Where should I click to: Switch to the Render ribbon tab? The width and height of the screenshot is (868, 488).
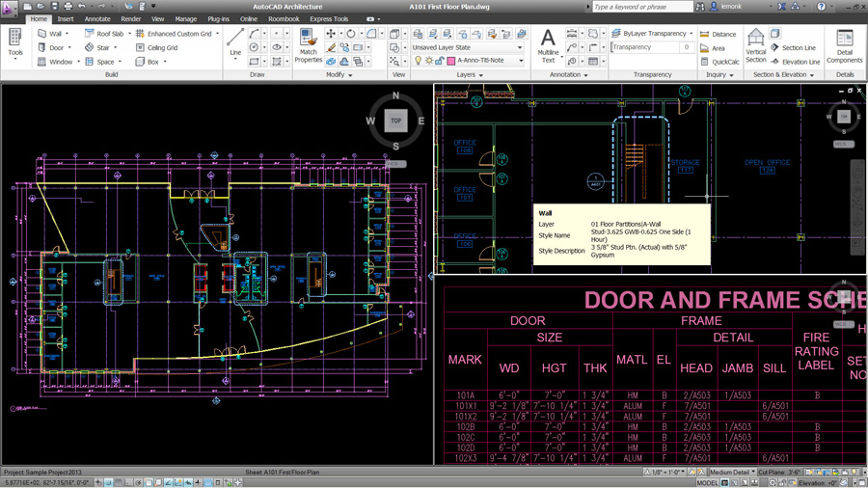[x=131, y=19]
